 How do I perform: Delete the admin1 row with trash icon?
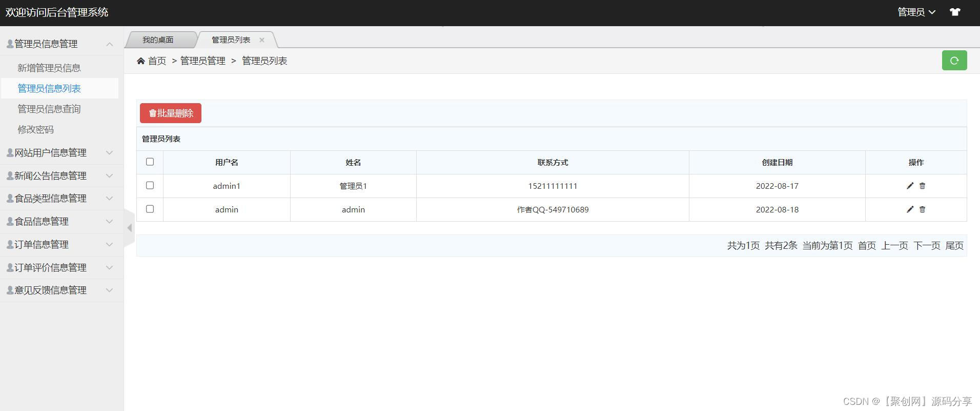[x=922, y=186]
